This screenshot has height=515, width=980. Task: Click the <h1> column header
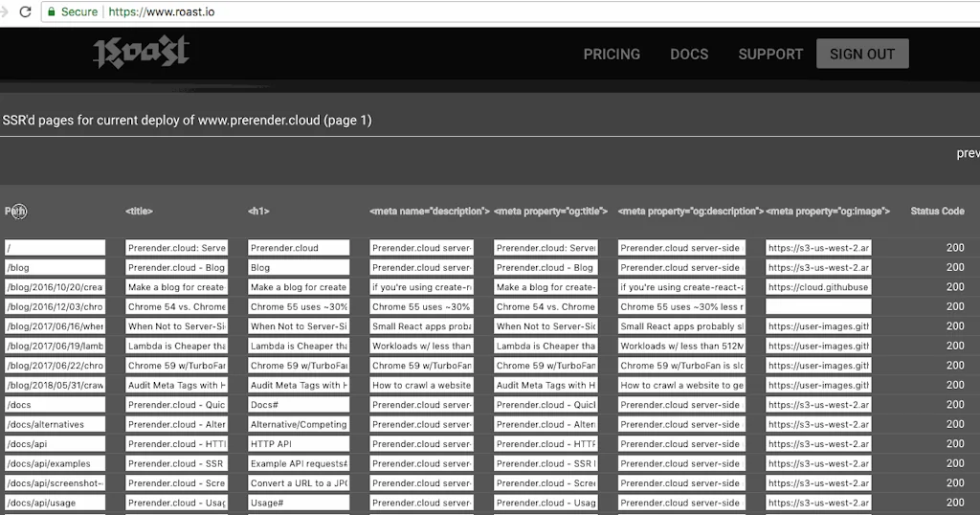(258, 212)
